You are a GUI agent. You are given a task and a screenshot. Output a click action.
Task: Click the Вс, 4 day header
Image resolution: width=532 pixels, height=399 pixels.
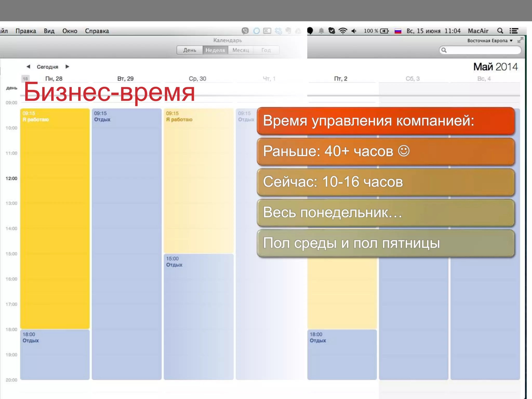click(x=484, y=79)
